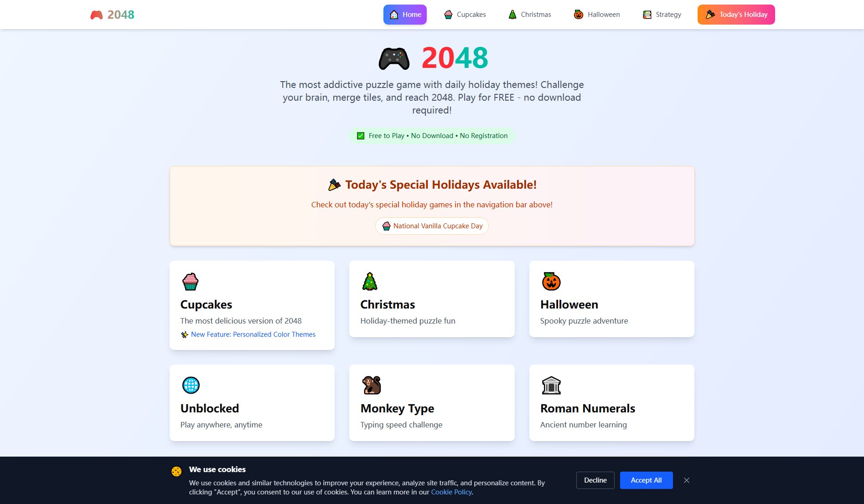The width and height of the screenshot is (864, 504).
Task: Click the Christmas tree card icon
Action: tap(370, 282)
